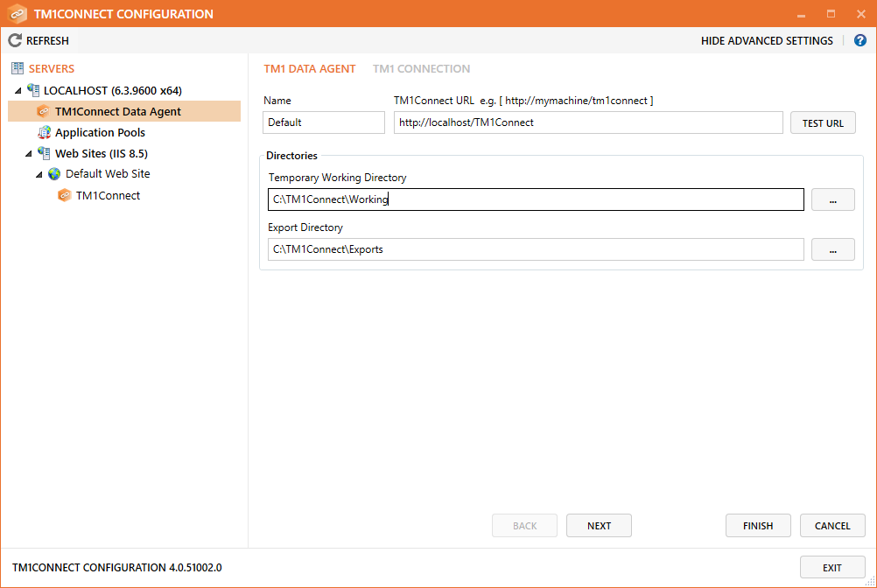Select Web Sites (IIS 8.5) tree row
The width and height of the screenshot is (877, 588).
(102, 153)
